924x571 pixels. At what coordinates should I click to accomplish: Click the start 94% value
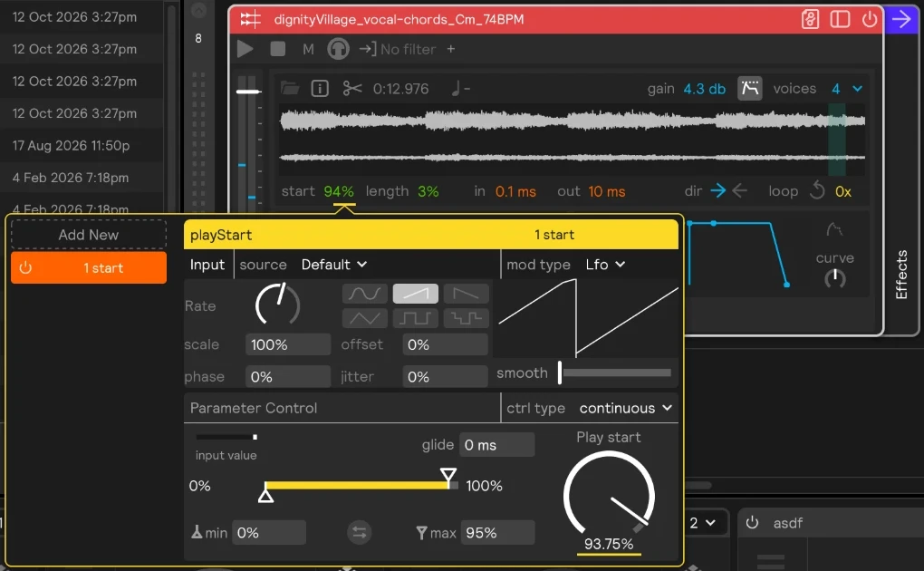(339, 191)
